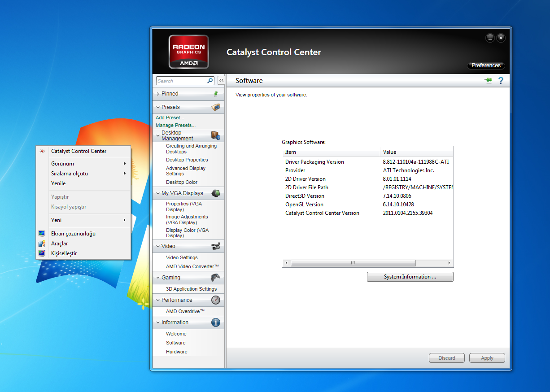Click the My VGA Displays monitor icon

click(216, 193)
